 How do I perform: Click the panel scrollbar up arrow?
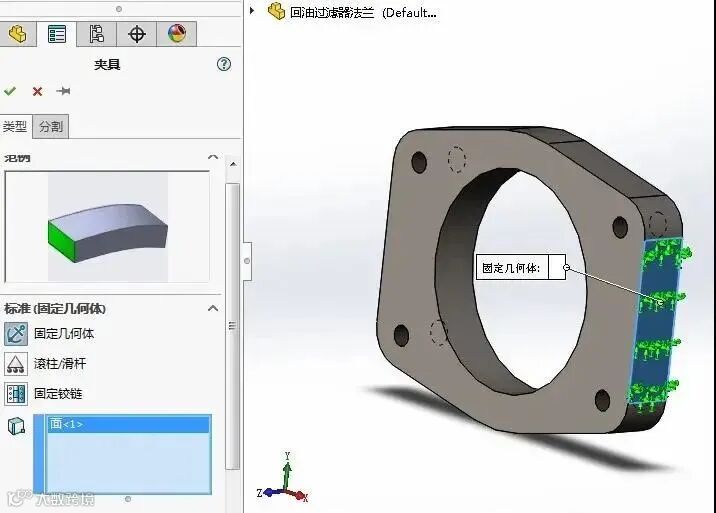click(x=233, y=164)
